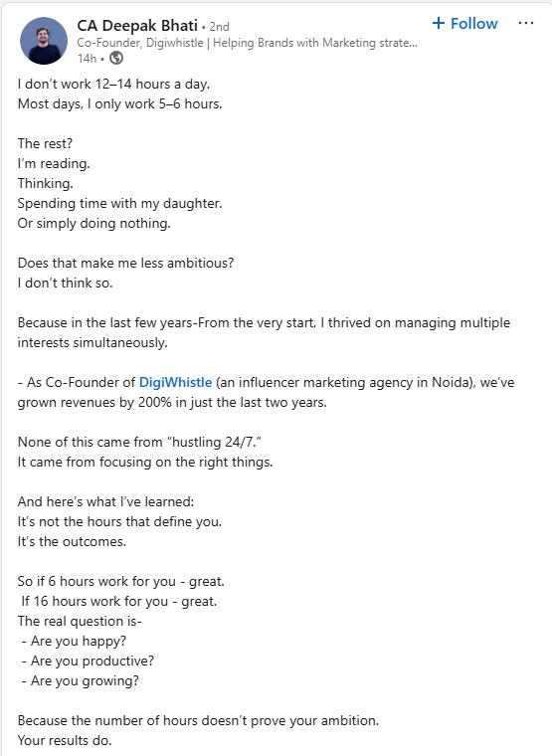
Task: Open Deepak Bhati's profile photo
Action: coord(44,41)
